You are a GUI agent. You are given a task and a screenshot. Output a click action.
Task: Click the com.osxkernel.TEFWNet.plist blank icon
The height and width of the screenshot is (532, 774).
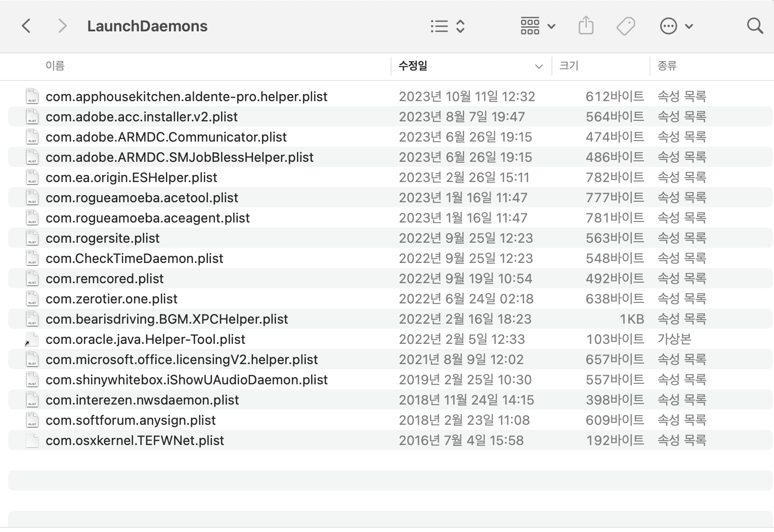(32, 440)
